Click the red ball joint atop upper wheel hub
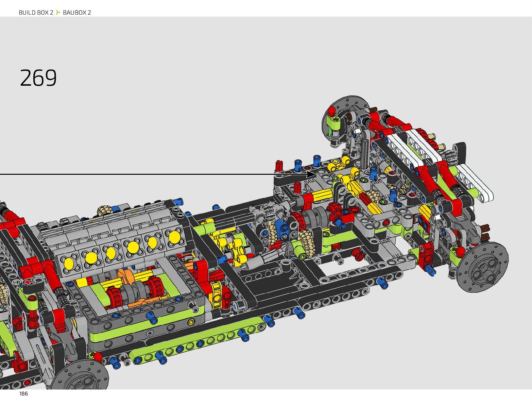Viewport: 532px width, 405px height. (331, 111)
